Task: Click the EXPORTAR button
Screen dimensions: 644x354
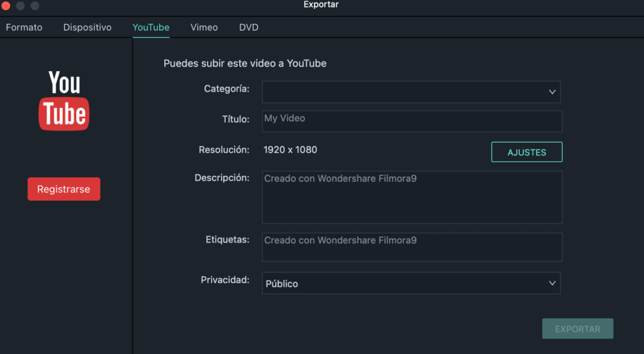Action: [577, 329]
